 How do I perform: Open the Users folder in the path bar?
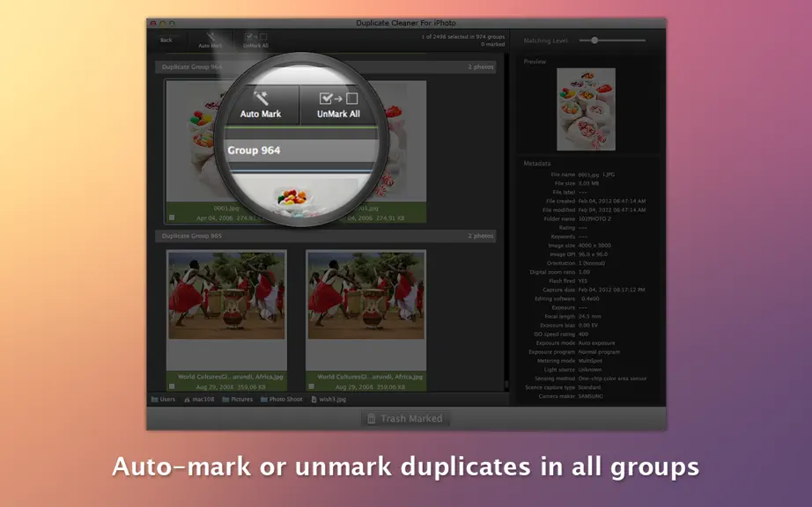point(163,400)
